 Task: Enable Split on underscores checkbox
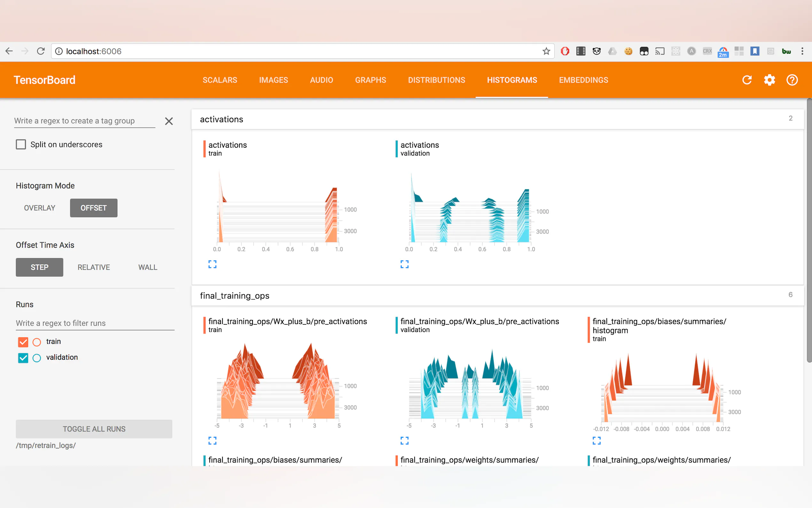pos(21,145)
